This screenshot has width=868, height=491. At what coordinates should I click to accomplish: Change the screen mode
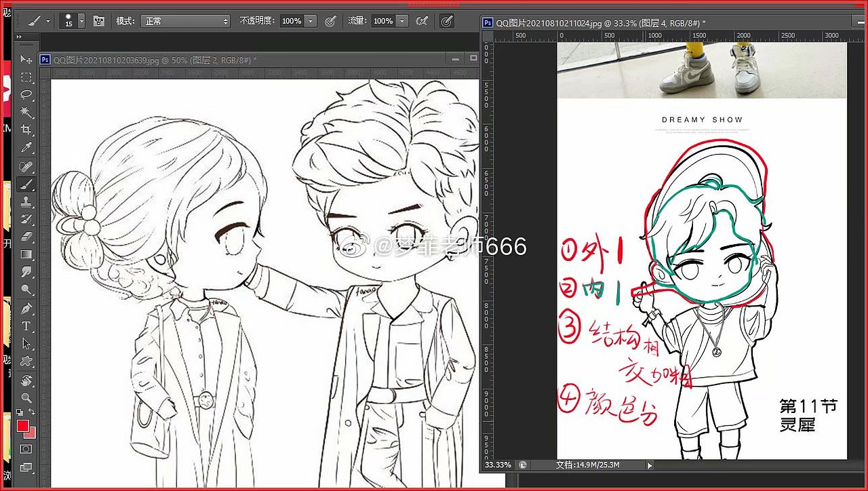click(26, 467)
